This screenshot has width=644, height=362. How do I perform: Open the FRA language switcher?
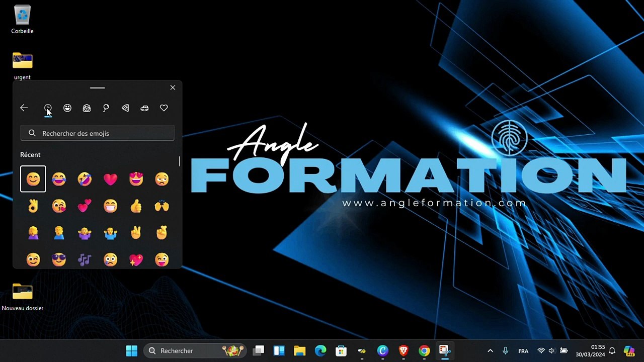[523, 351]
